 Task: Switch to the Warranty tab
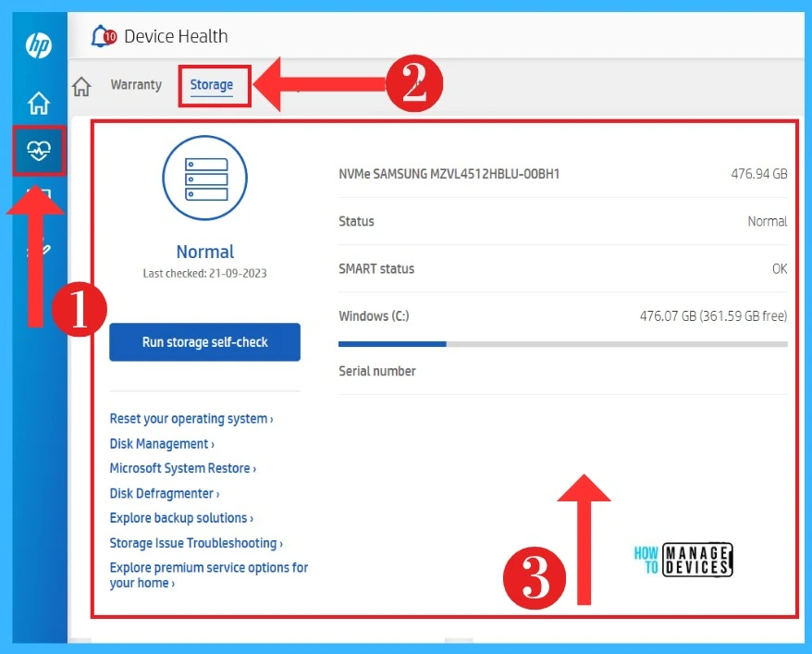pos(136,84)
